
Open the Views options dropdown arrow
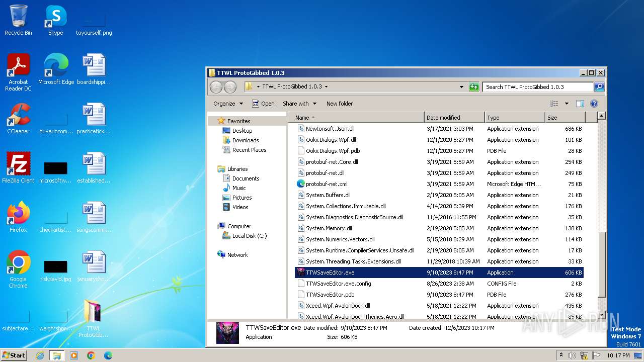pos(567,104)
